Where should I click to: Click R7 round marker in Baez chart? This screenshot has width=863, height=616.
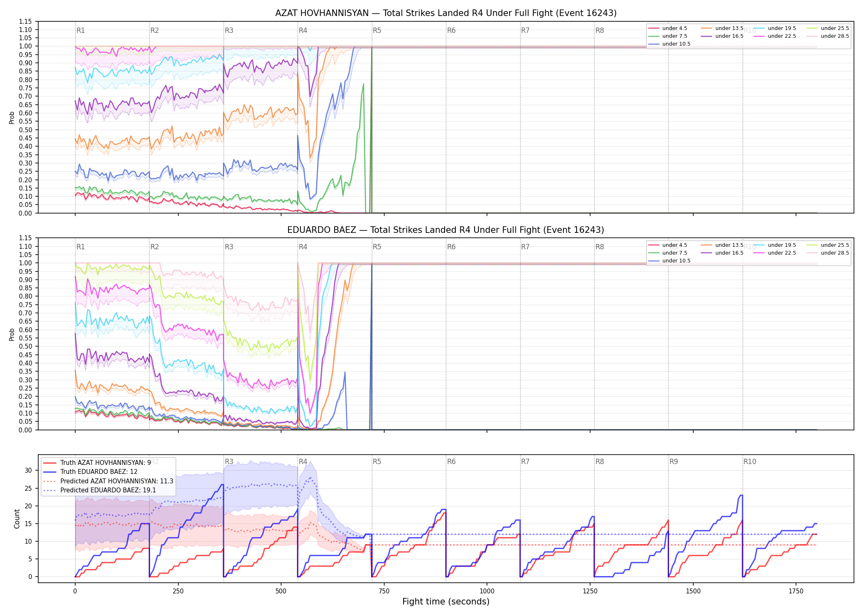pyautogui.click(x=525, y=247)
